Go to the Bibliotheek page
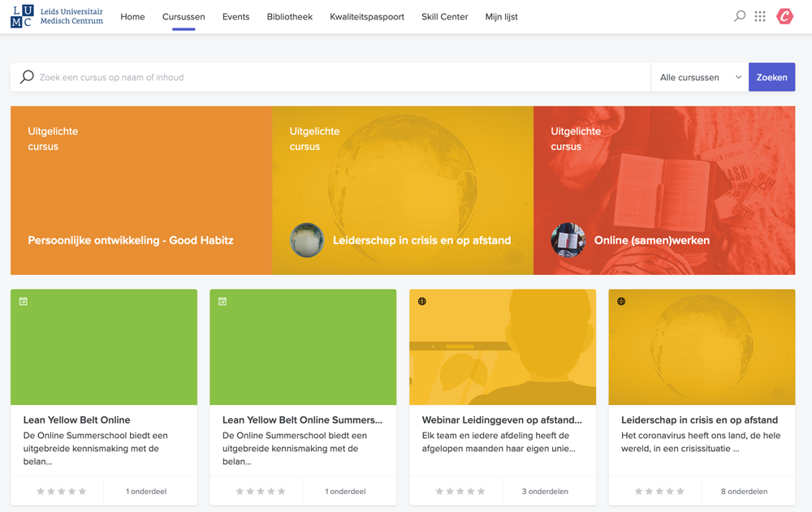 (289, 16)
